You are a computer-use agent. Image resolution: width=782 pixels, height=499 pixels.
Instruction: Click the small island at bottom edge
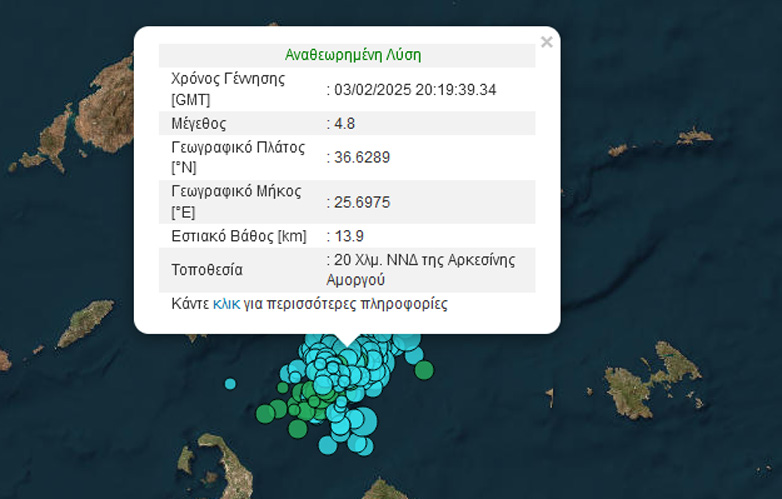click(383, 490)
